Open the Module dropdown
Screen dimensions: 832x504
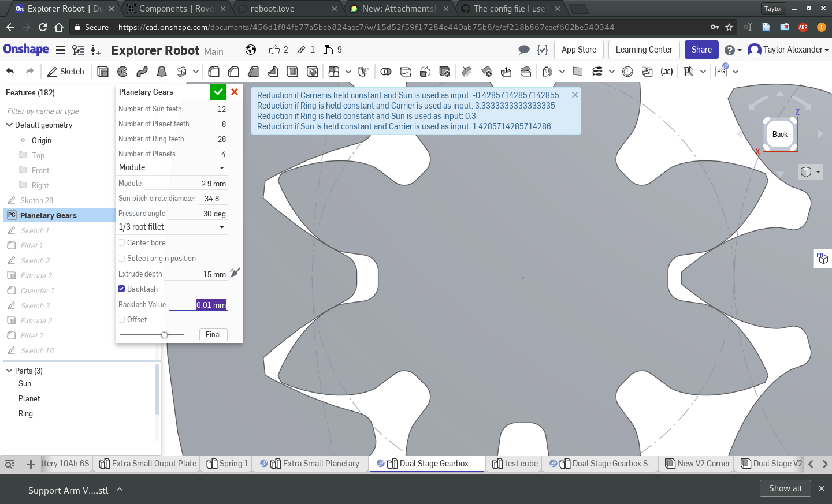click(x=172, y=167)
